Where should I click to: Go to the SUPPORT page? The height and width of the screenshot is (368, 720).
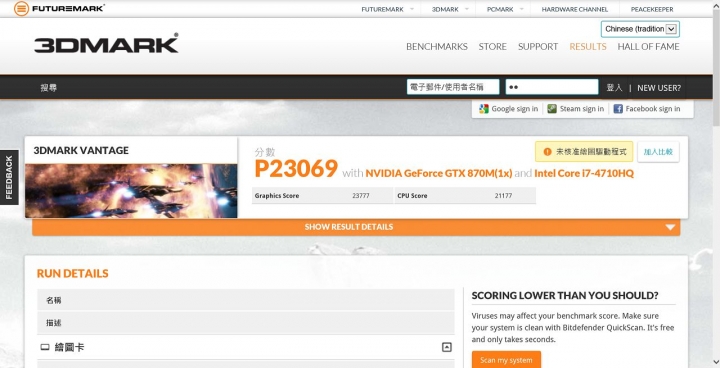pos(538,46)
